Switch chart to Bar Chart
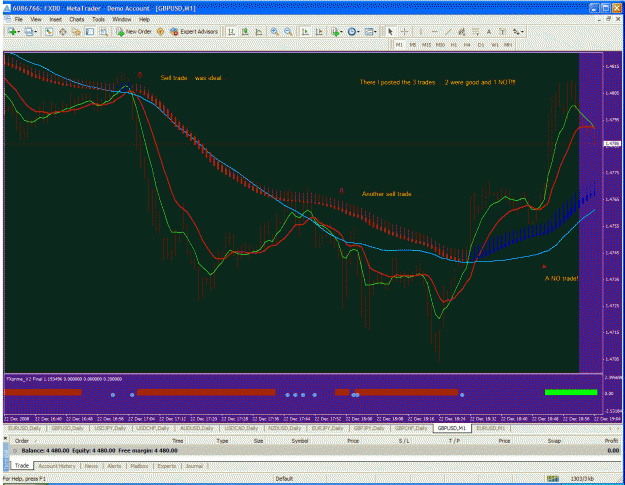Image resolution: width=625 pixels, height=485 pixels. (231, 32)
